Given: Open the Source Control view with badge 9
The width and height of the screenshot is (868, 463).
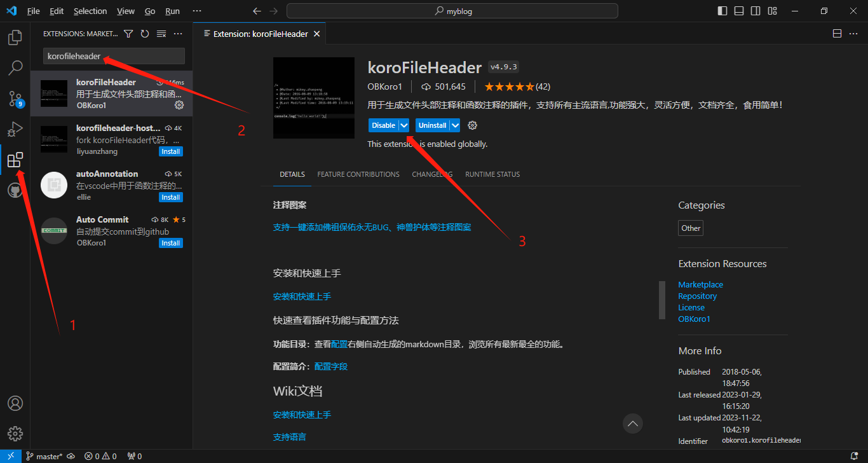Looking at the screenshot, I should pyautogui.click(x=15, y=99).
